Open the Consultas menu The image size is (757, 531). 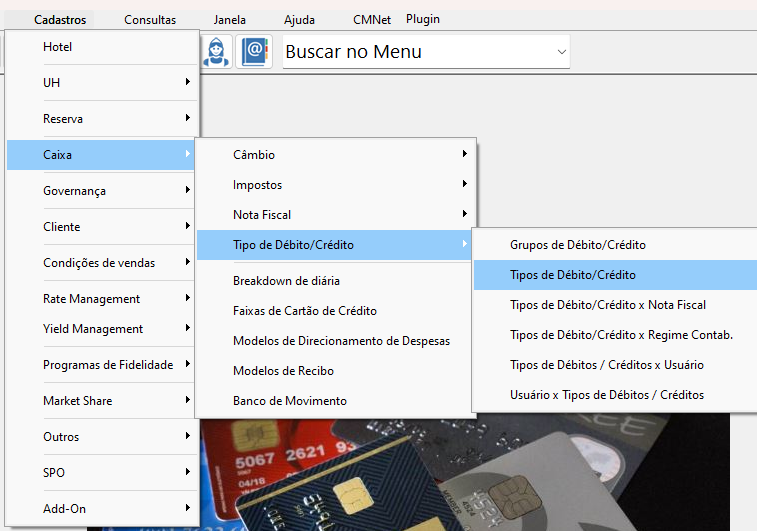click(150, 20)
